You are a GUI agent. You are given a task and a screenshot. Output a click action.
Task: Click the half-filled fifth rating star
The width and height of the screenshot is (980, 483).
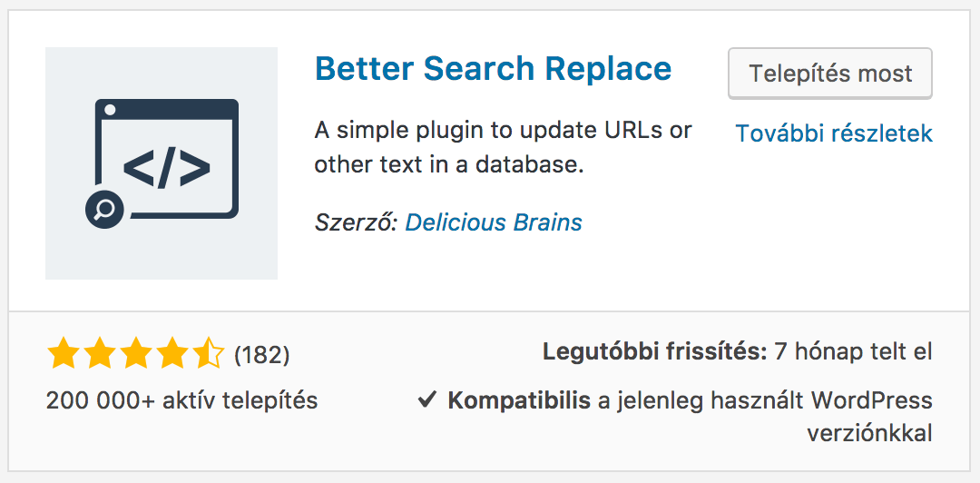pos(208,353)
